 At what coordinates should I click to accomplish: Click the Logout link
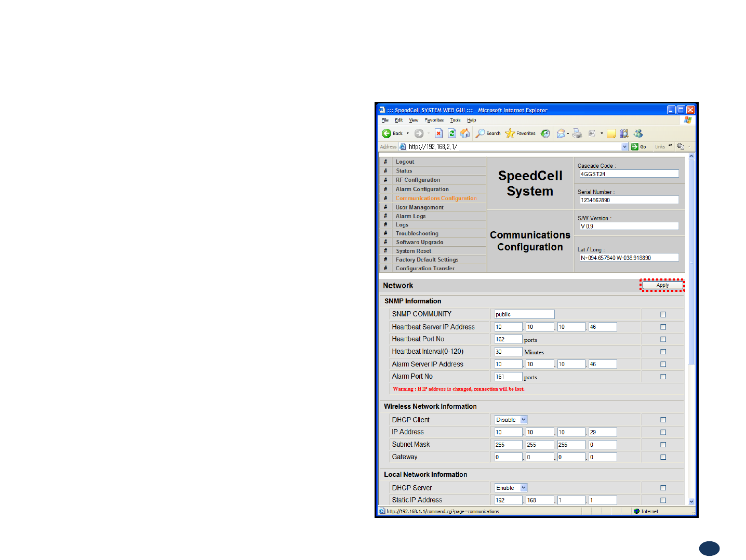405,162
